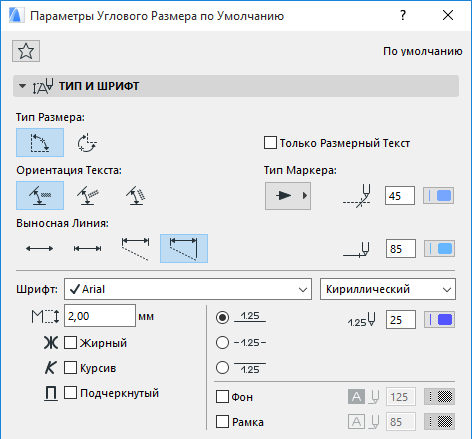
Task: Click the underline П icon
Action: (x=51, y=393)
